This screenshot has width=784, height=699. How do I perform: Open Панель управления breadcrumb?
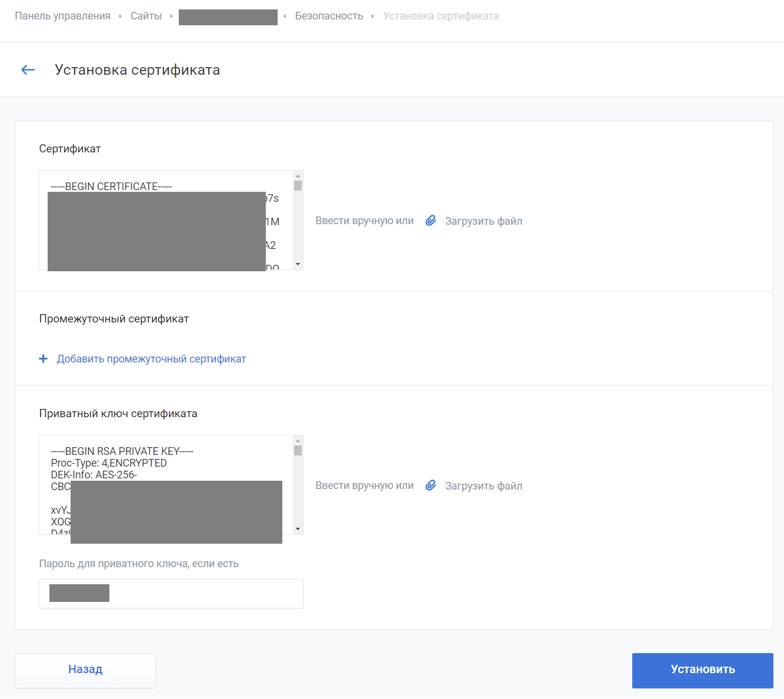63,16
